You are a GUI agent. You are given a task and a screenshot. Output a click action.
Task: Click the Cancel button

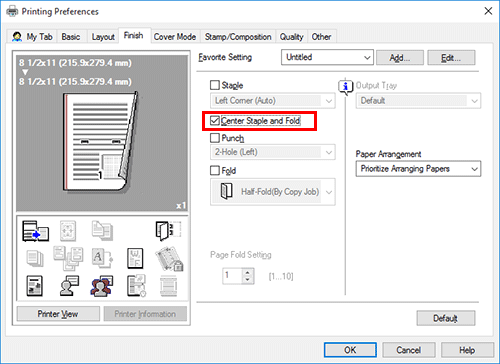coord(409,350)
